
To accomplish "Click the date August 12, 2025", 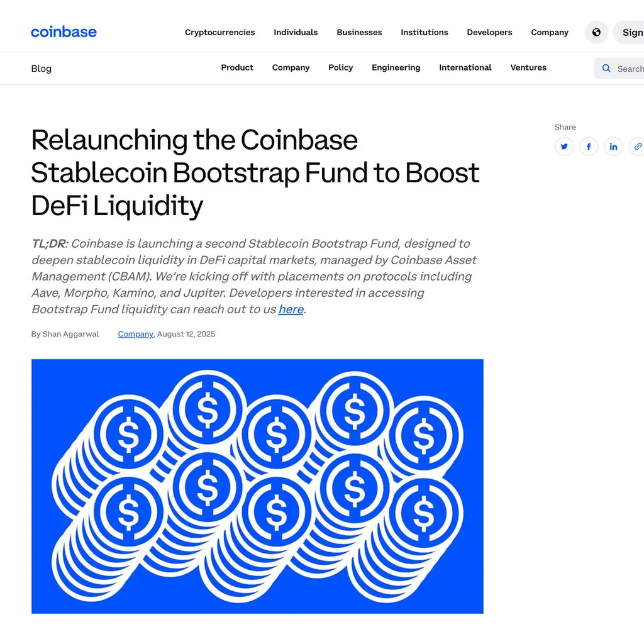I will point(186,334).
